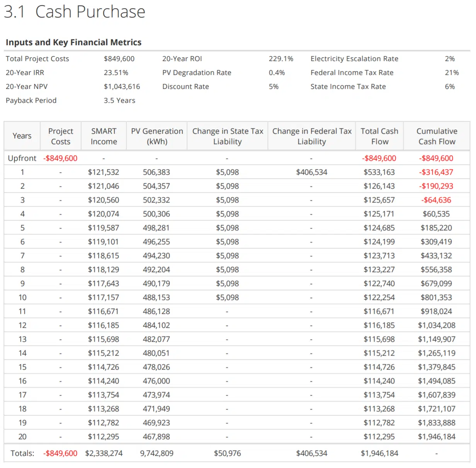476x468 pixels.
Task: Click the year 1 federal tax value $406,534
Action: (311, 172)
